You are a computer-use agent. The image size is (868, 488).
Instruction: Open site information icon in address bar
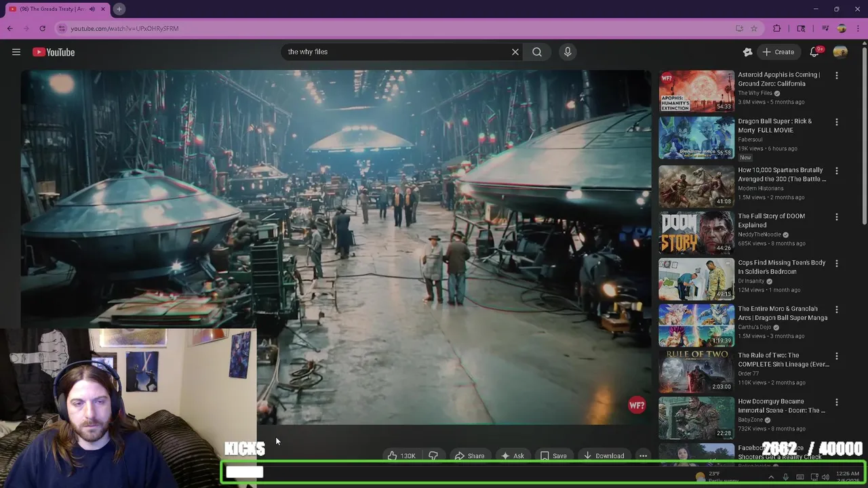coord(62,28)
